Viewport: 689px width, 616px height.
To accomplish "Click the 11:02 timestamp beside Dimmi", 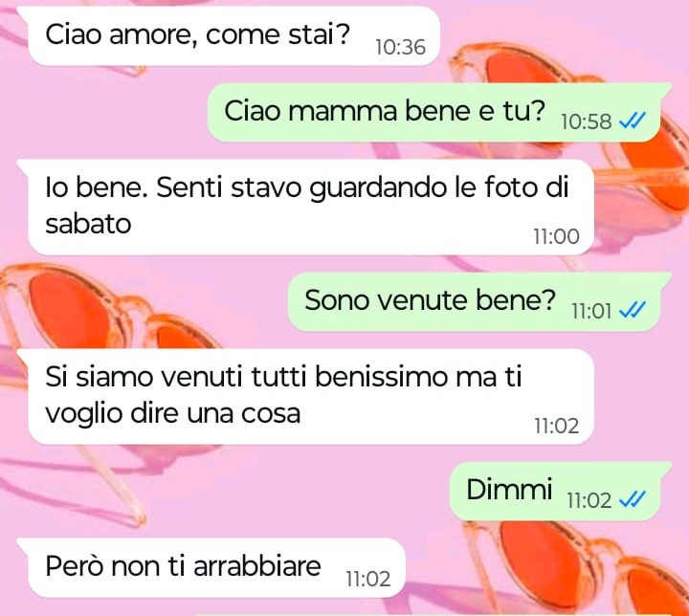I will tap(589, 500).
